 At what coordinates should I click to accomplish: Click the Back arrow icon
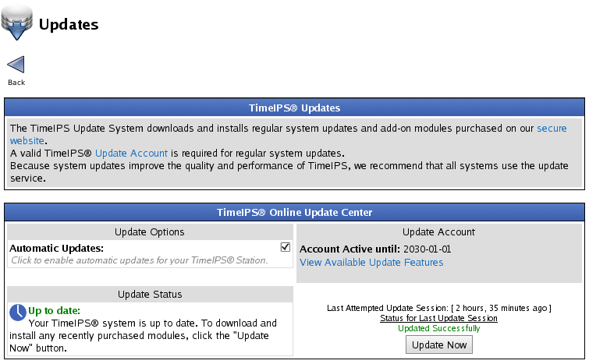point(16,65)
